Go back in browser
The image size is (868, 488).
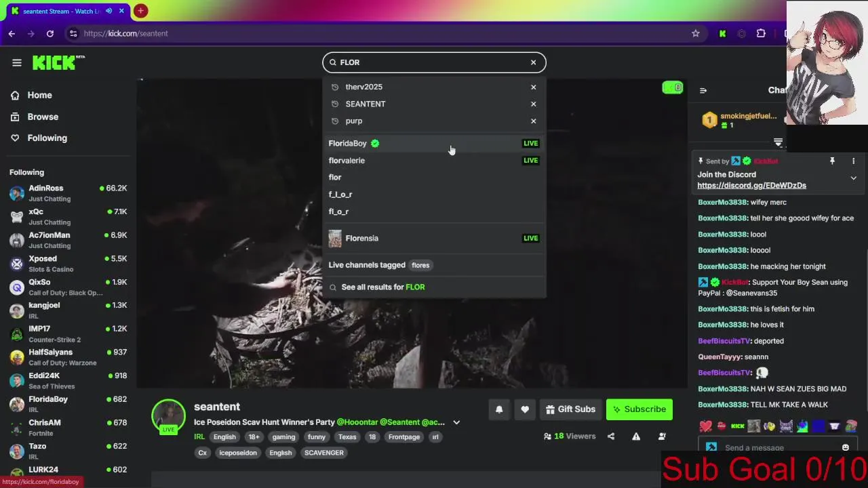pyautogui.click(x=12, y=33)
